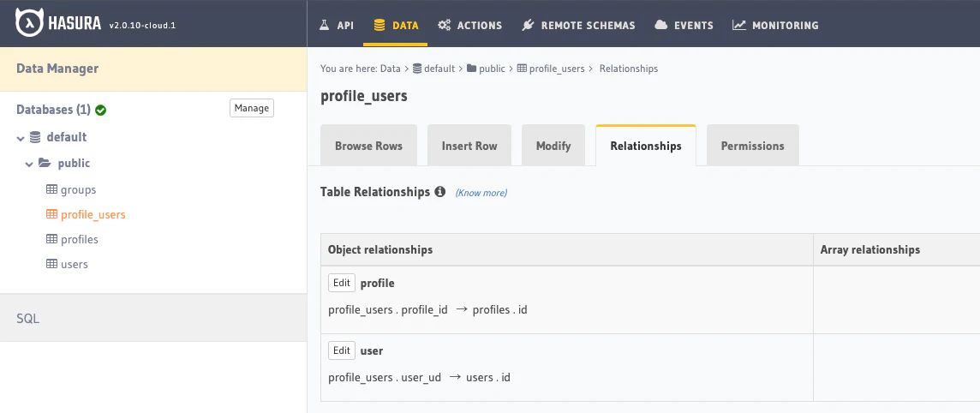Click the Data breadcrumb link
980x413 pixels.
(x=390, y=69)
